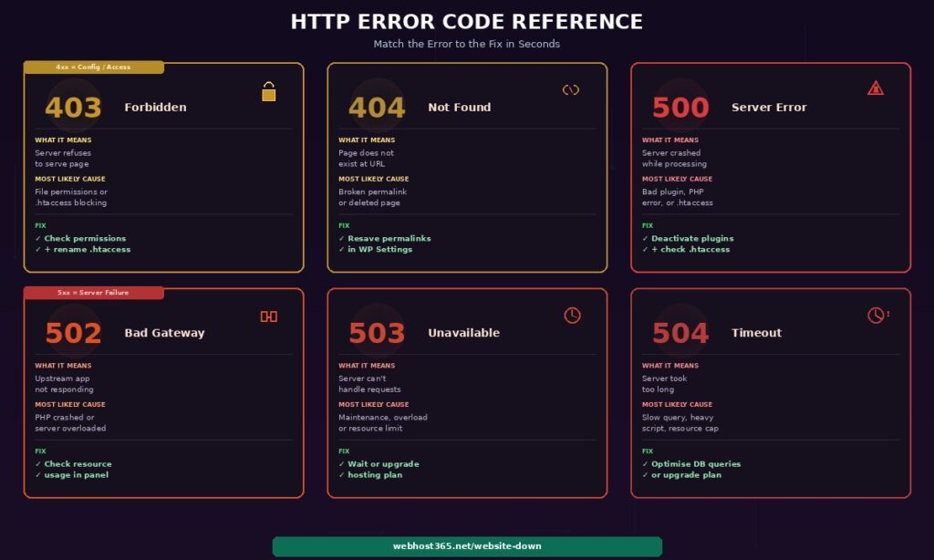The image size is (934, 560).
Task: Click the timeout clock icon on the 504 card
Action: pyautogui.click(x=874, y=314)
